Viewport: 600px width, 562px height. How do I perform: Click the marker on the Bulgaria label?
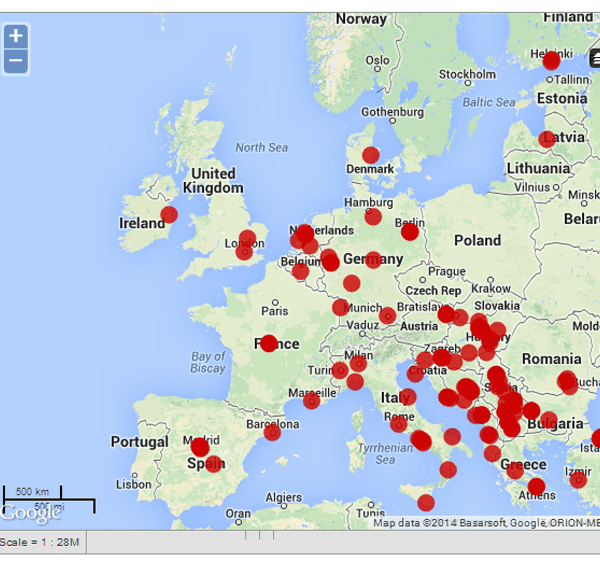(x=548, y=420)
